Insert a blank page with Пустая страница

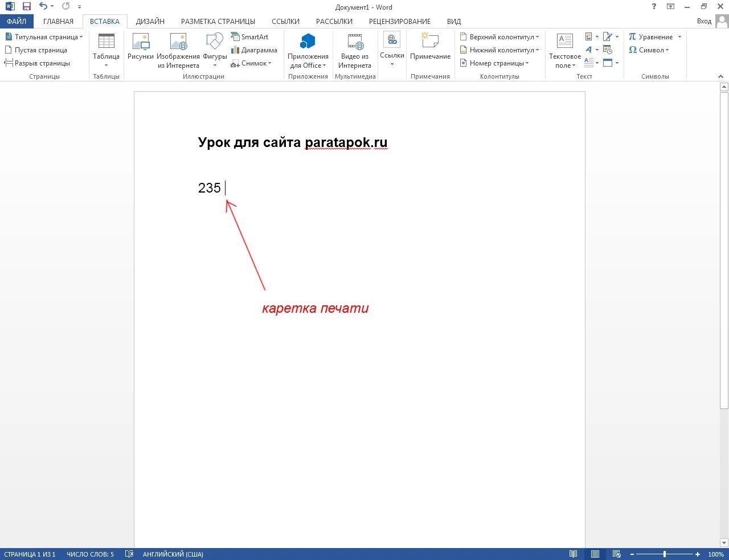(x=36, y=50)
